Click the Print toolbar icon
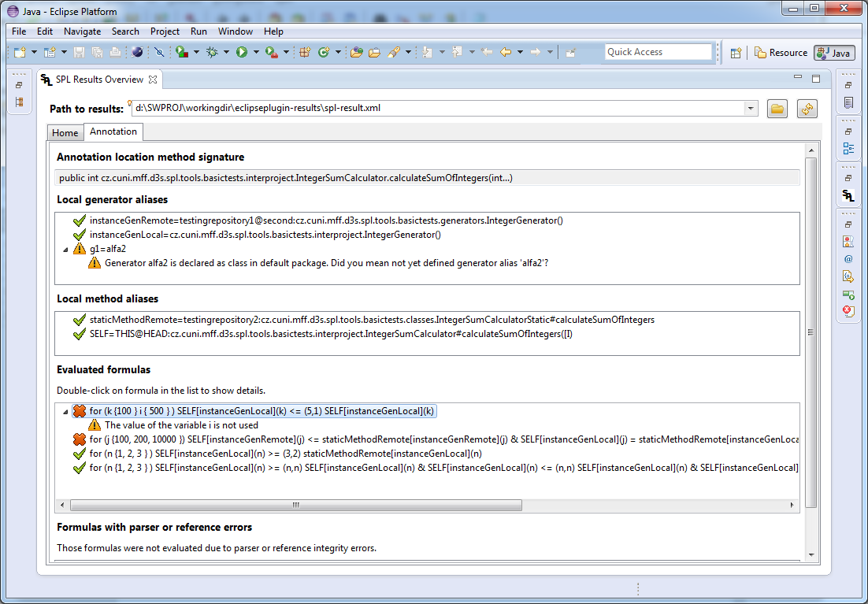Image resolution: width=868 pixels, height=604 pixels. coord(115,52)
